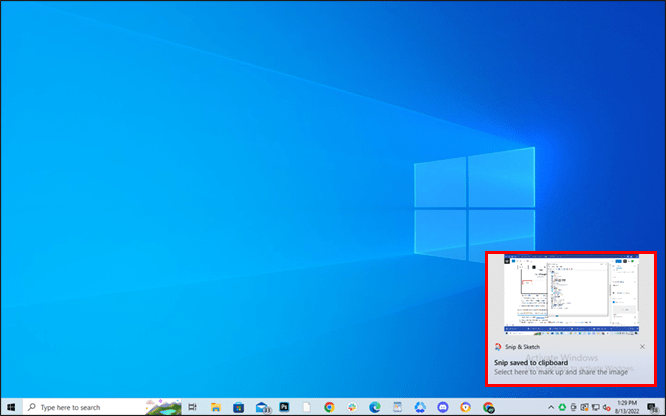The height and width of the screenshot is (416, 666).
Task: Open the blank document icon in taskbar
Action: (307, 407)
